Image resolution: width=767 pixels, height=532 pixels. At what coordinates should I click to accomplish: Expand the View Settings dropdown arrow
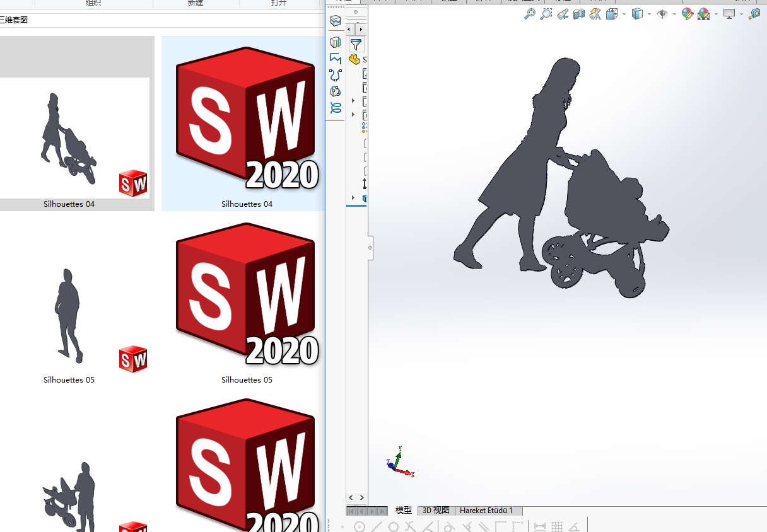(741, 14)
